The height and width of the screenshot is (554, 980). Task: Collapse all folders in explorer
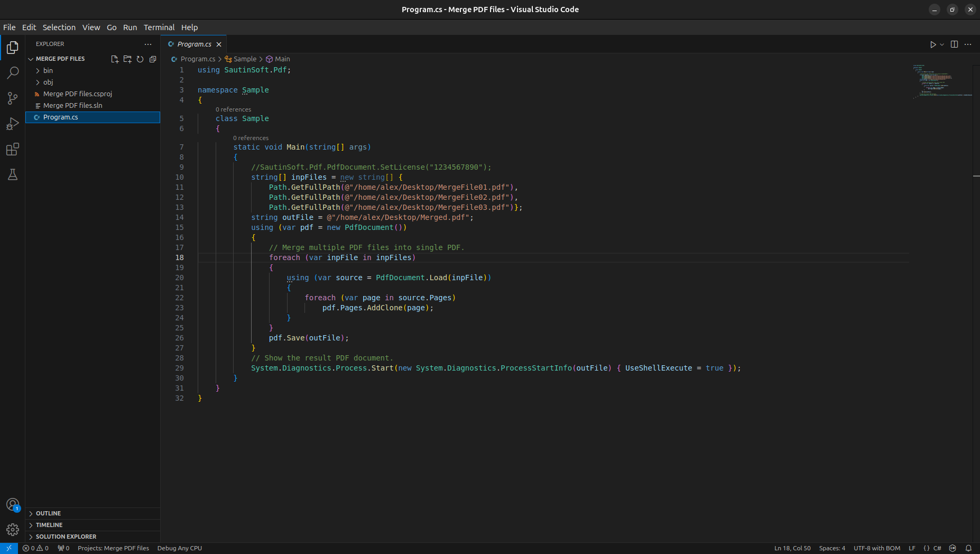153,59
